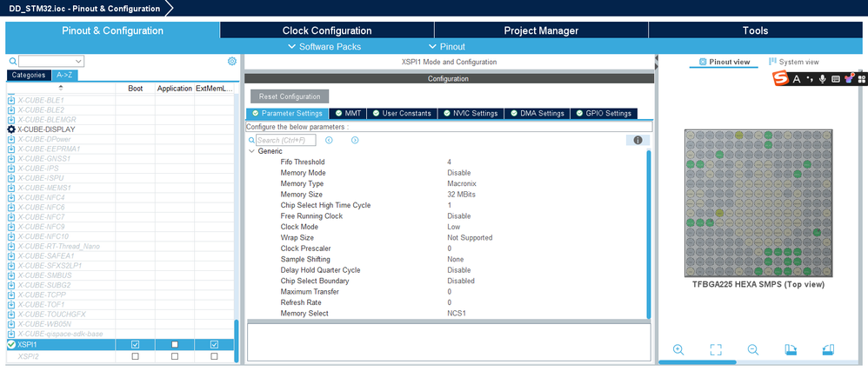Click the parameter search field
868x371 pixels.
(285, 141)
